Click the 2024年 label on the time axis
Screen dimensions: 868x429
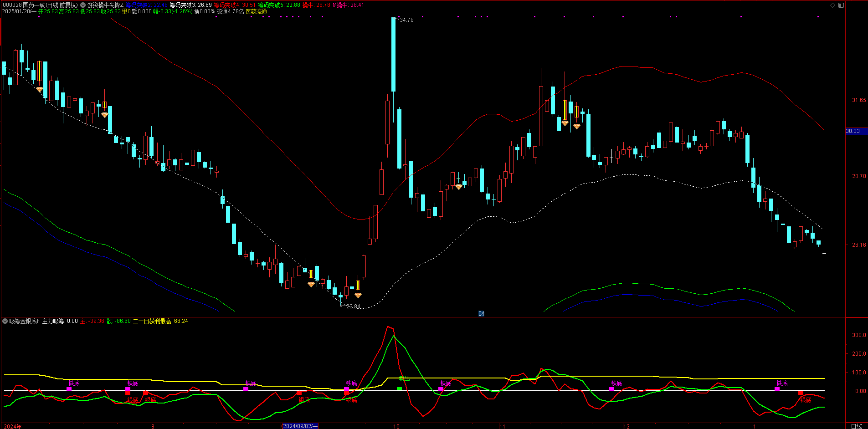coord(13,426)
